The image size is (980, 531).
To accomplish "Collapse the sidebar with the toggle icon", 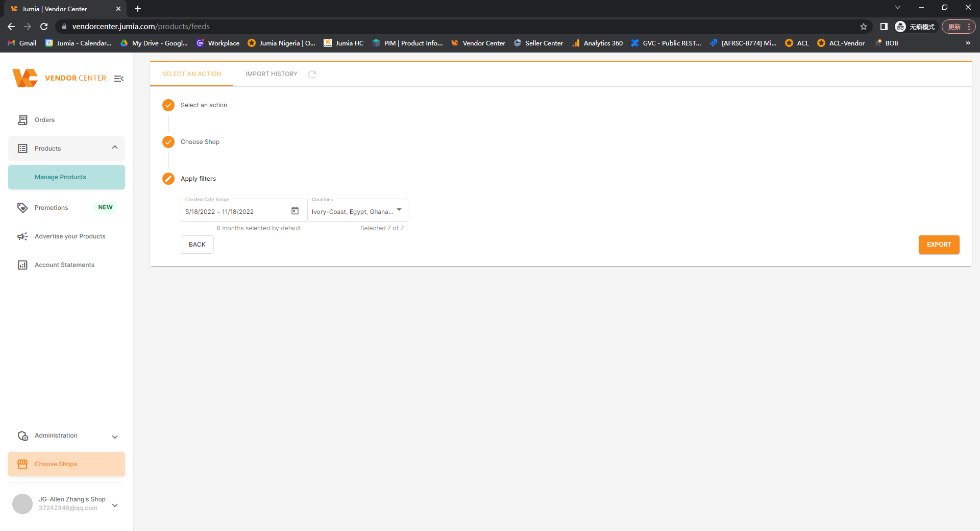I will pyautogui.click(x=119, y=78).
